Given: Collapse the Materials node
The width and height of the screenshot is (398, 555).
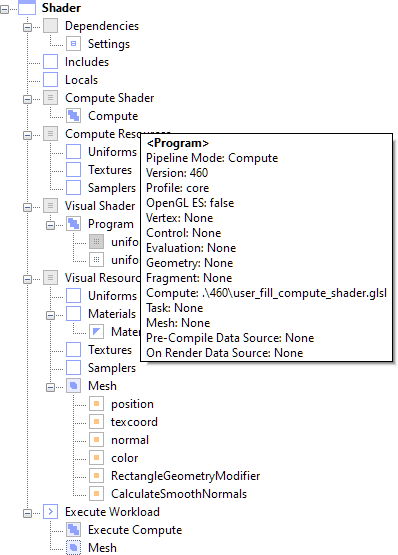Looking at the screenshot, I should click(x=50, y=315).
